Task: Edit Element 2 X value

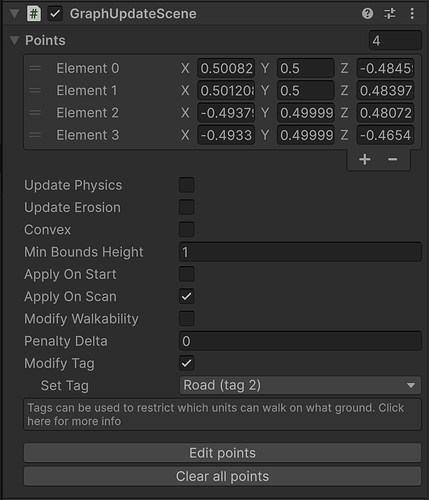Action: [x=226, y=113]
